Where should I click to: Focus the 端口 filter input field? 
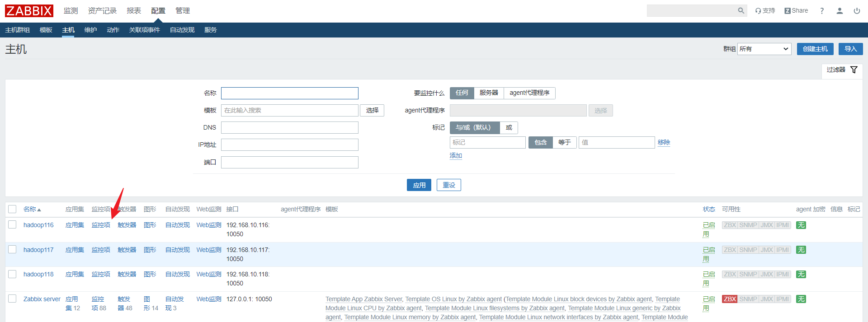pos(290,162)
